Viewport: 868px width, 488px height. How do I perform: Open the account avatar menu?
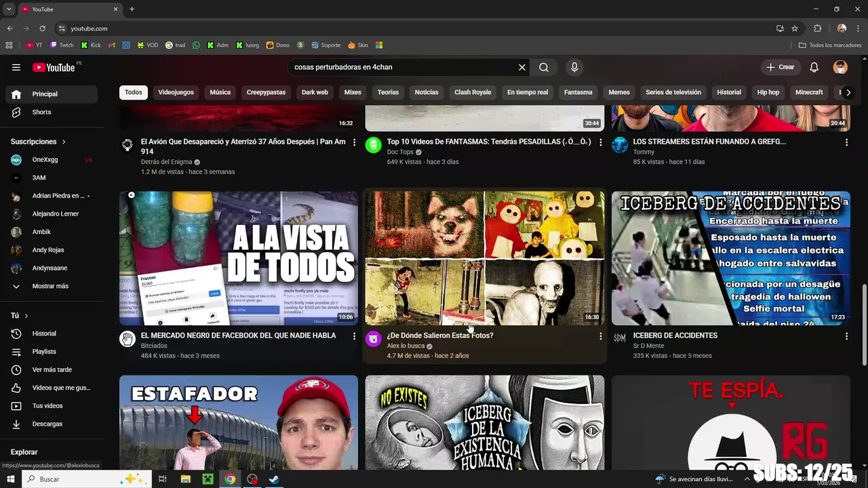pos(840,67)
